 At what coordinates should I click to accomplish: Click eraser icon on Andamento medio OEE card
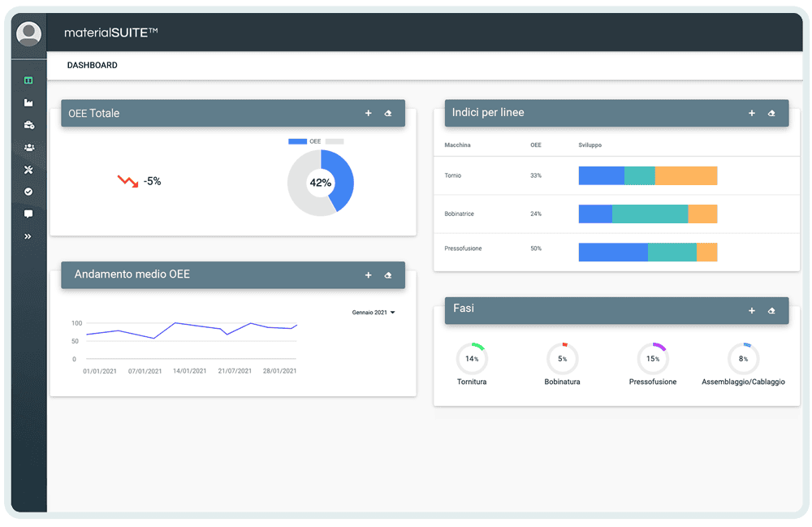coord(388,275)
